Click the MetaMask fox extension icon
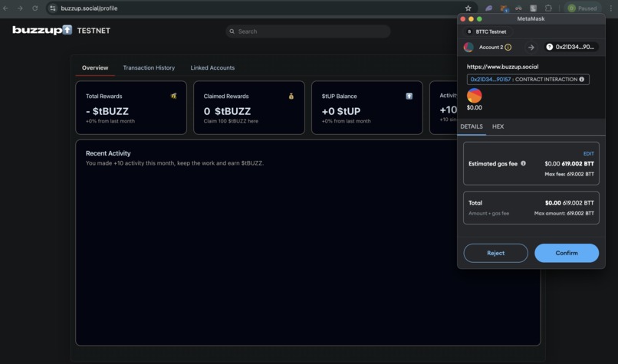The image size is (618, 364). pos(504,8)
